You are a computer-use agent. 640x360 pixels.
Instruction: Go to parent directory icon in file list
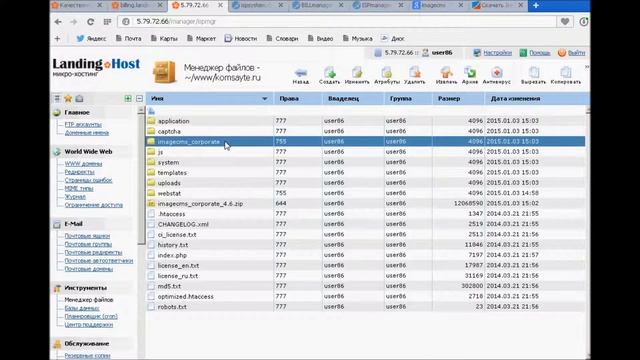tap(151, 111)
